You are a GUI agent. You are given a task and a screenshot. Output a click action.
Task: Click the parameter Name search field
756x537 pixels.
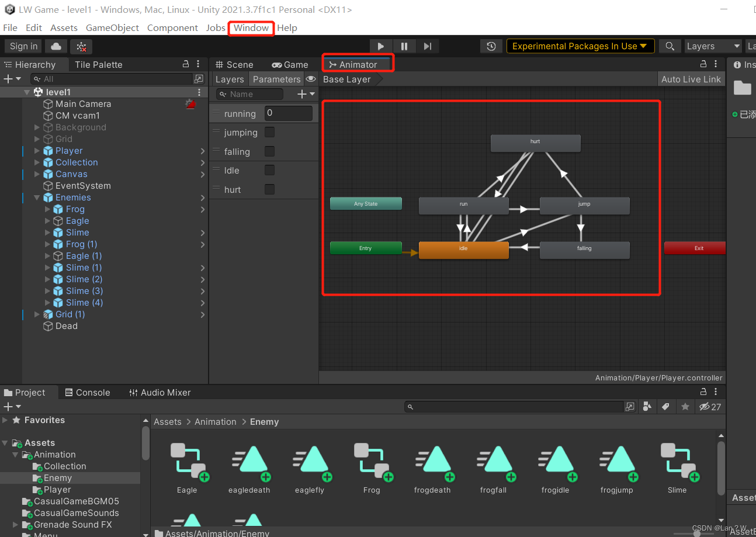pos(249,93)
